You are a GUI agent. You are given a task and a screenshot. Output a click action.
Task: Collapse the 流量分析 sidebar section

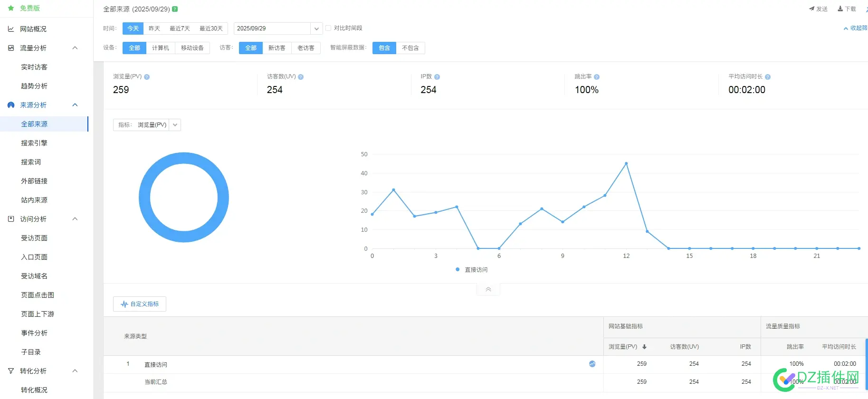click(75, 48)
